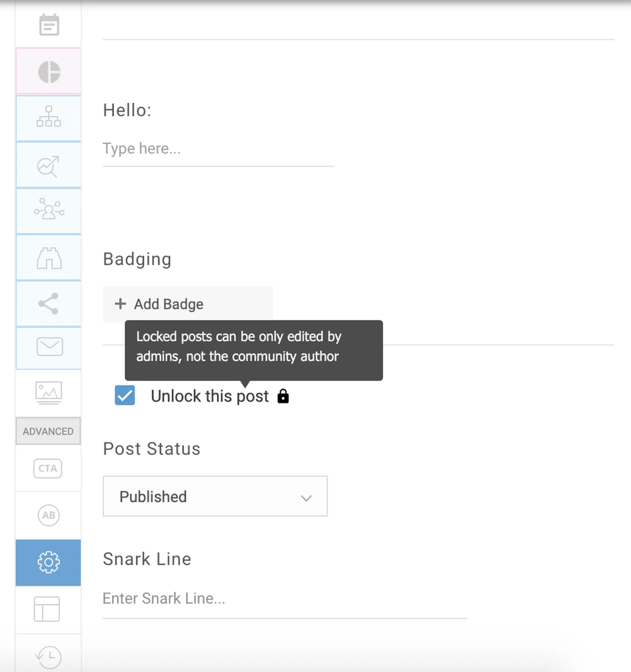Click the Hello text input field

coord(218,149)
